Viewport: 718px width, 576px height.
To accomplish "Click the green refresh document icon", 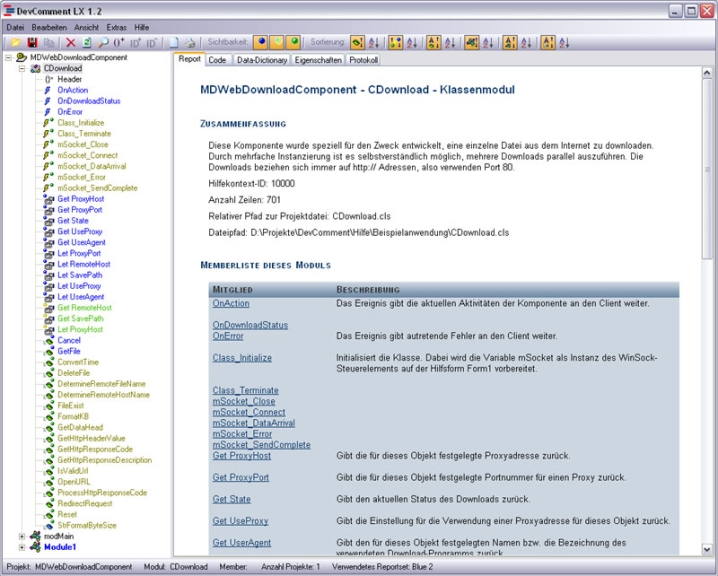I will [x=87, y=43].
